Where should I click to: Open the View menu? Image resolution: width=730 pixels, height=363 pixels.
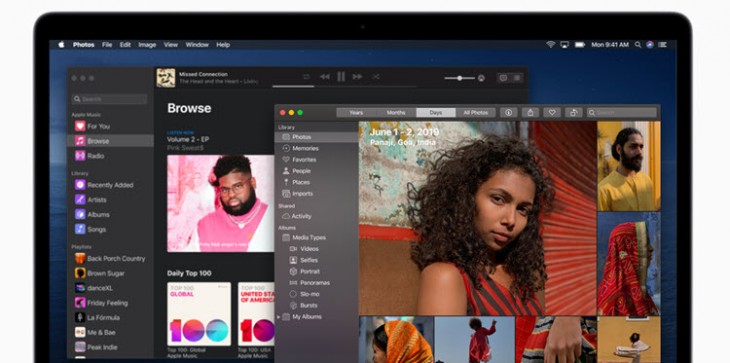[171, 45]
